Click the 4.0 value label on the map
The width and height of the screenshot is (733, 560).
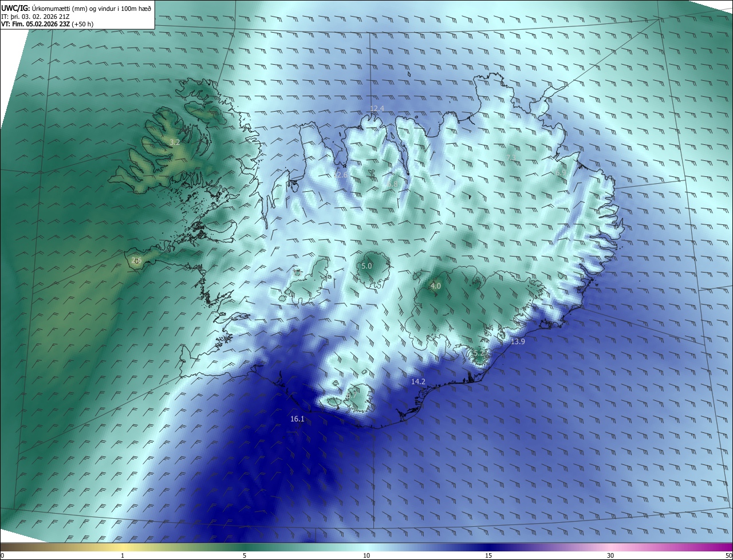(x=436, y=286)
